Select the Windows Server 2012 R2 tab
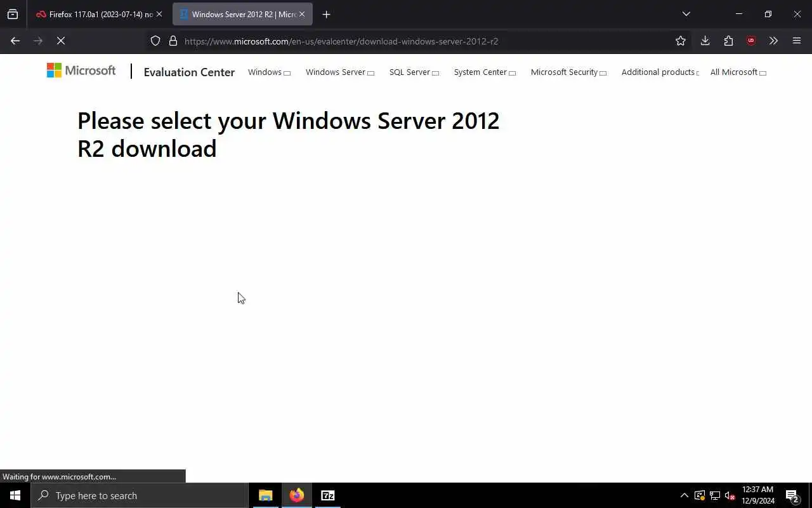 [242, 14]
